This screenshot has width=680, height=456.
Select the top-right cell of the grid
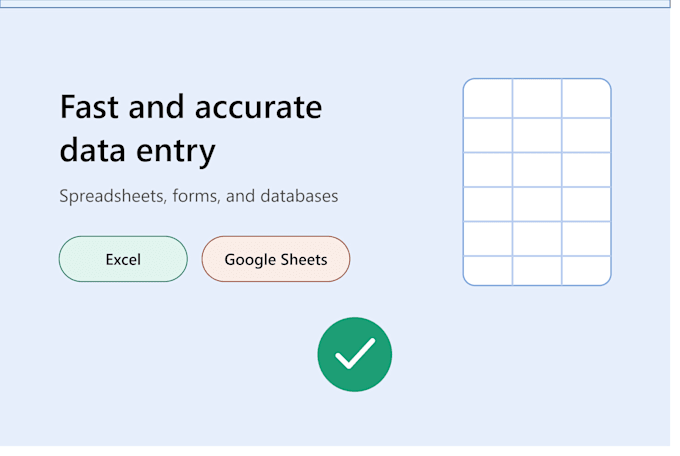586,98
